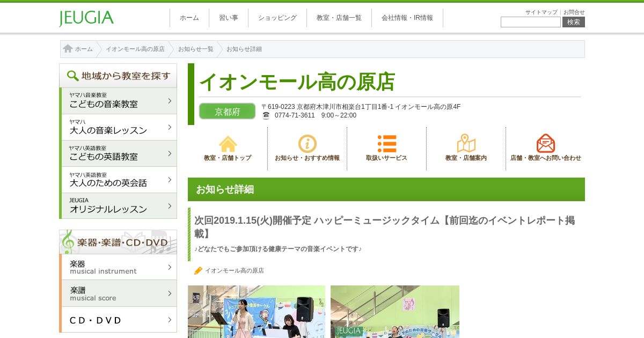This screenshot has height=338, width=644.
Task: Click お問合せ link at top right
Action: (x=574, y=12)
